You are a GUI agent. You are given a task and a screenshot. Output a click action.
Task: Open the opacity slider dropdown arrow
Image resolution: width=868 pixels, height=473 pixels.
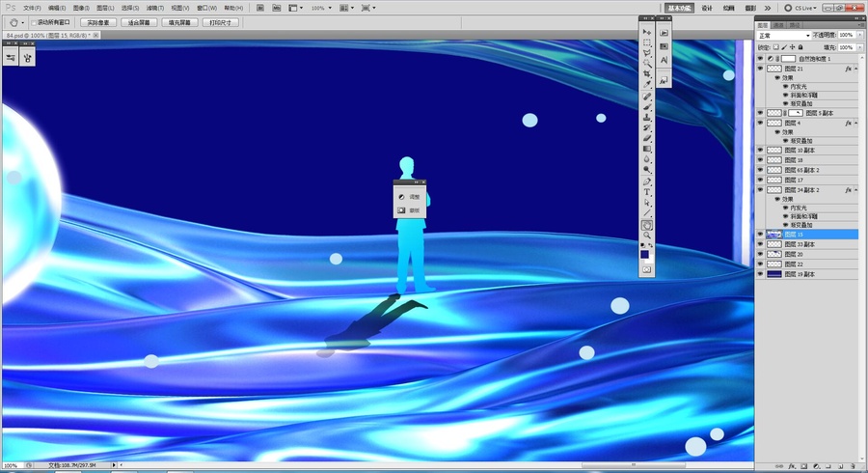pos(859,35)
